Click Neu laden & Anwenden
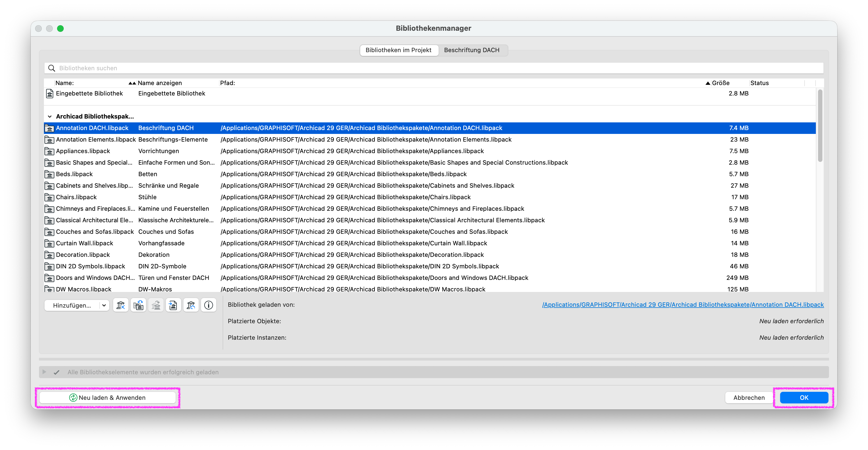The height and width of the screenshot is (450, 868). [108, 398]
